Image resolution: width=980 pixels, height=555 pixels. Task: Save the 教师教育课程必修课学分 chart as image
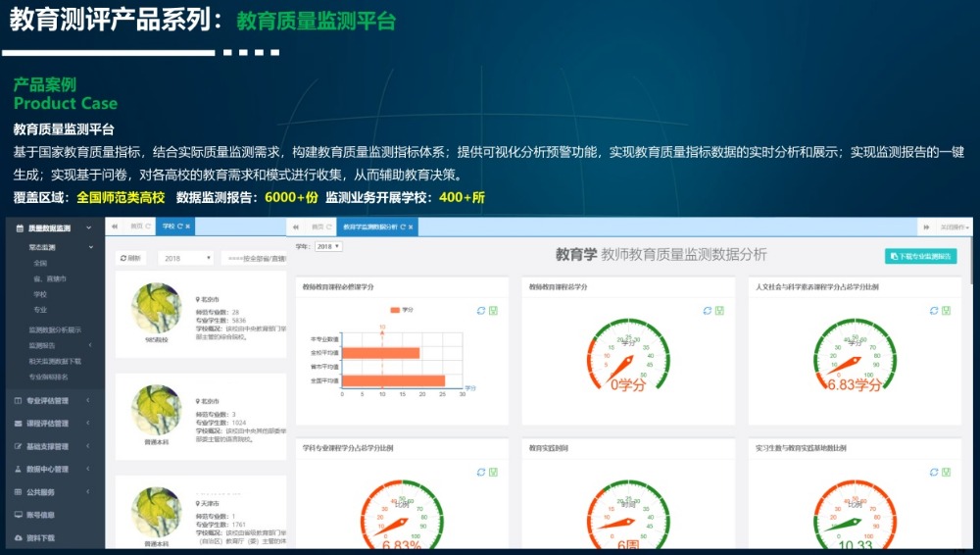(493, 310)
